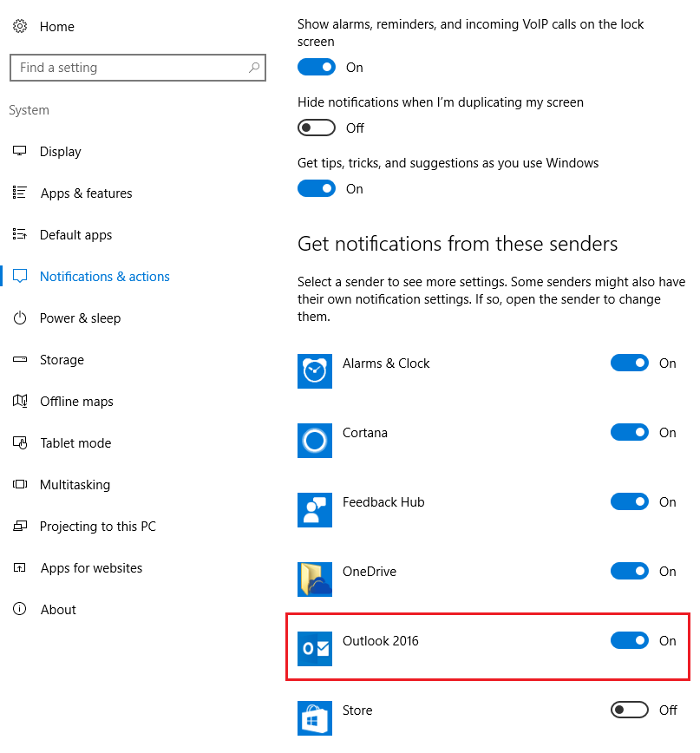The width and height of the screenshot is (700, 753).
Task: Open Cortana sender settings by name
Action: tap(365, 433)
